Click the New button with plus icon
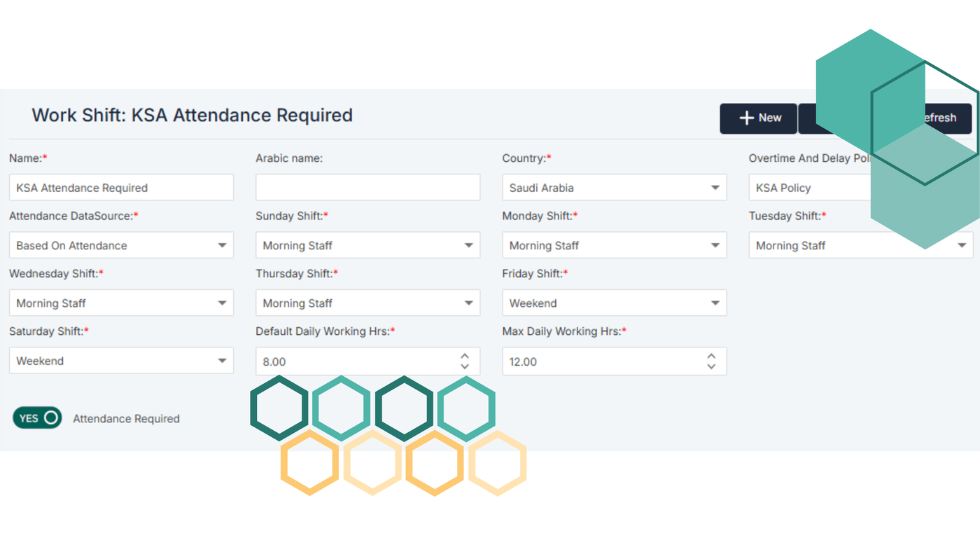This screenshot has width=980, height=552. click(x=758, y=118)
